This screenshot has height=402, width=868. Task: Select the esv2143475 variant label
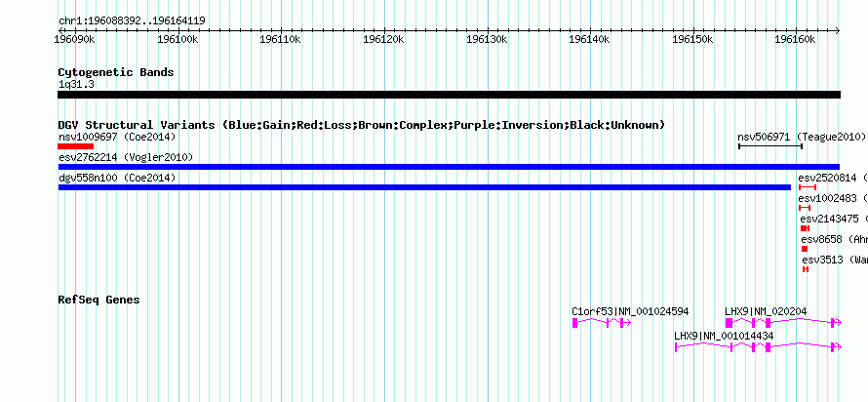tap(834, 219)
